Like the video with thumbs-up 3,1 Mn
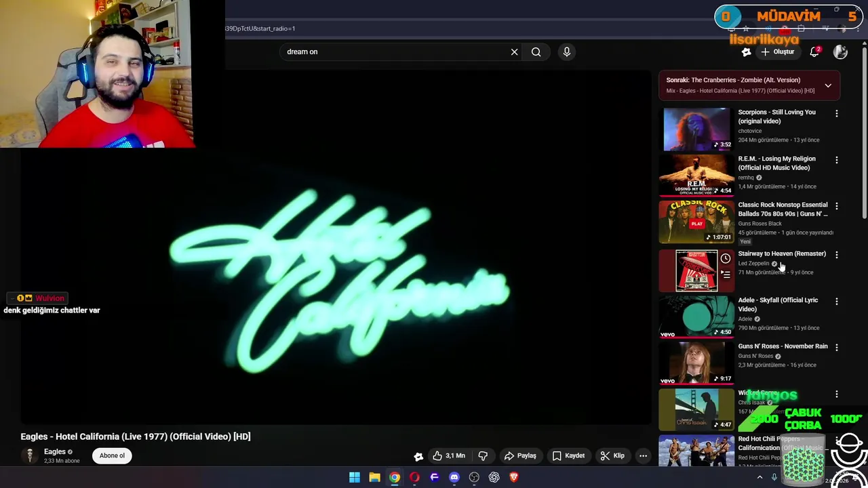Image resolution: width=868 pixels, height=488 pixels. point(449,455)
